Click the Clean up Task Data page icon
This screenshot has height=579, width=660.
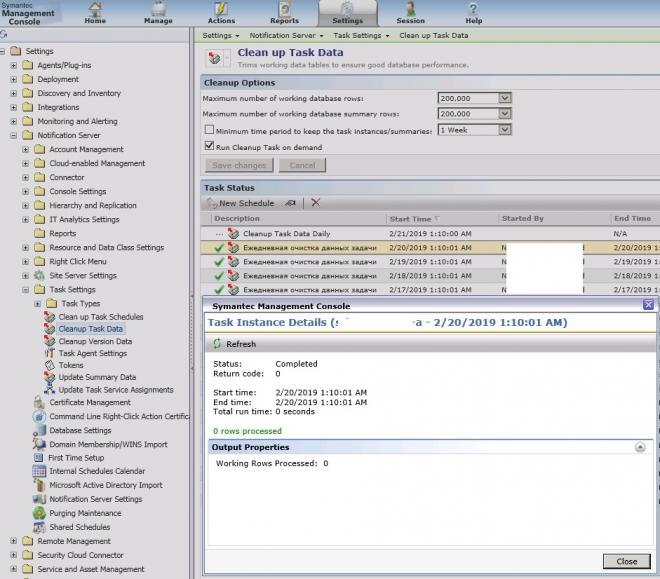point(215,58)
